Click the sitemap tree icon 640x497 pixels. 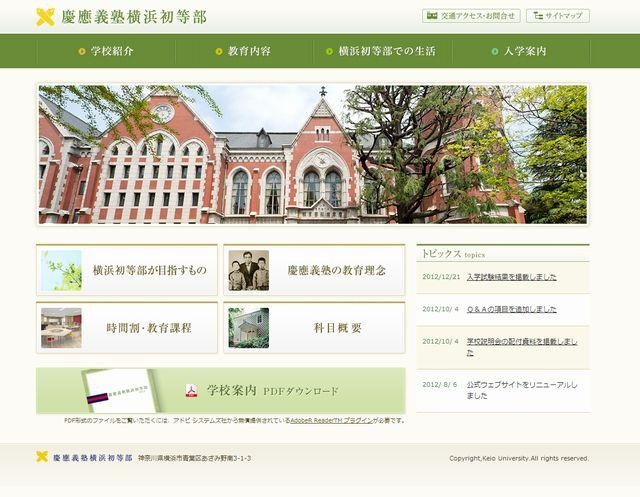[x=538, y=16]
